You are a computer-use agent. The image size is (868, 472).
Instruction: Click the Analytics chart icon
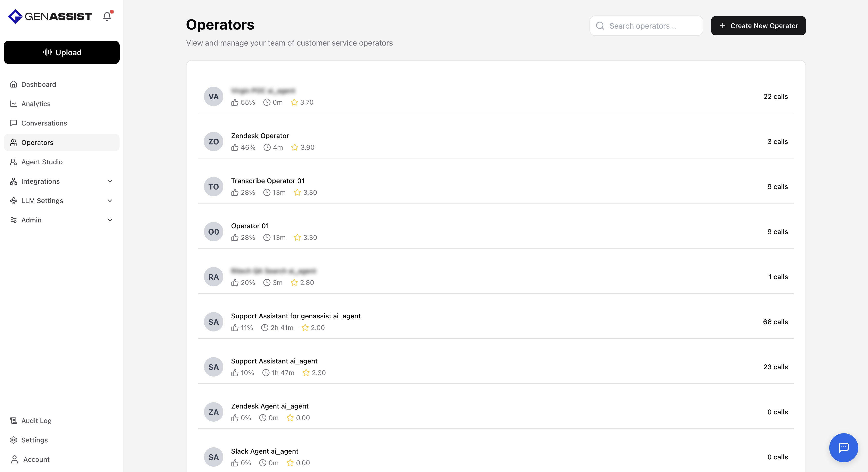click(14, 104)
